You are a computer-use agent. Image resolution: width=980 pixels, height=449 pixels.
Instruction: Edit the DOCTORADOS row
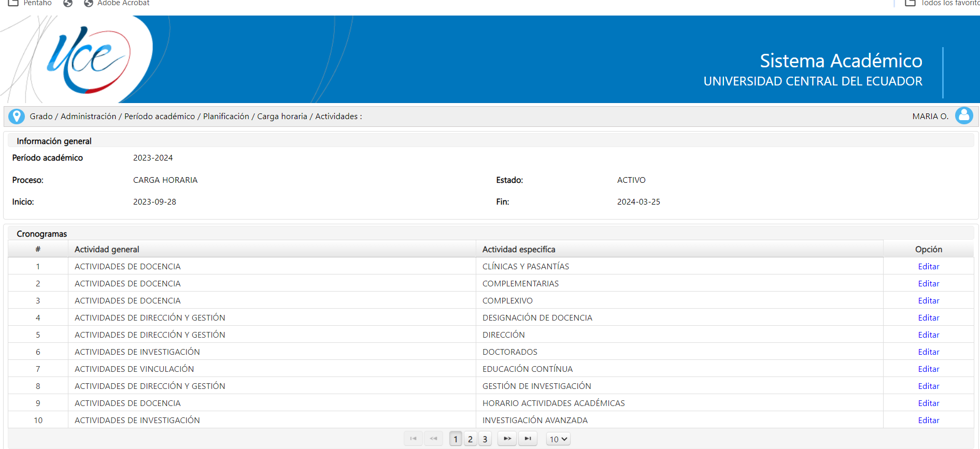coord(928,352)
